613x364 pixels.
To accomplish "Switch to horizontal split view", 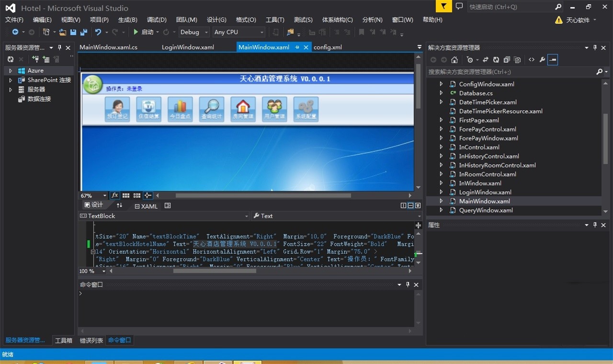I will pos(410,205).
